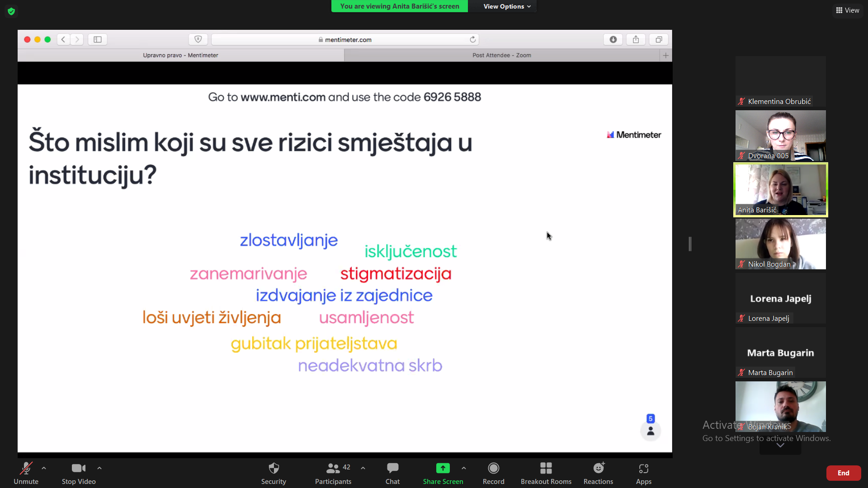Expand share options arrow next to Share Screen
The height and width of the screenshot is (488, 868).
pyautogui.click(x=464, y=469)
